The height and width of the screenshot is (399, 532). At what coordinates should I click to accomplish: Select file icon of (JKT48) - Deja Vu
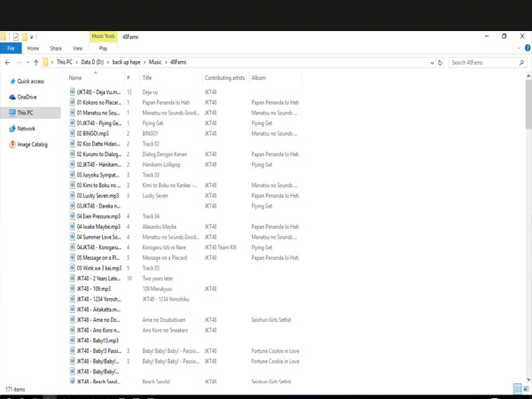[73, 92]
